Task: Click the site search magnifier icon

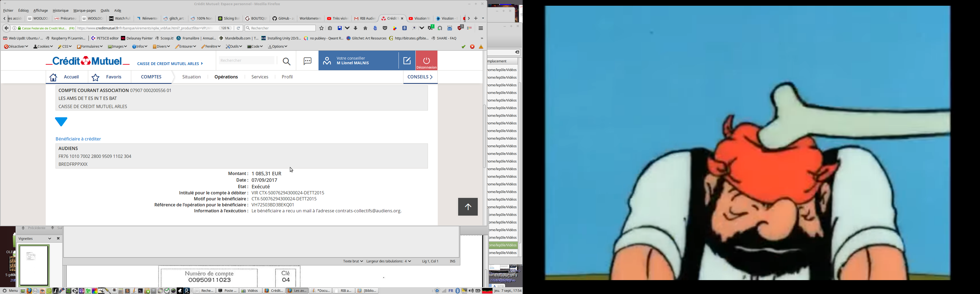Action: coord(286,61)
